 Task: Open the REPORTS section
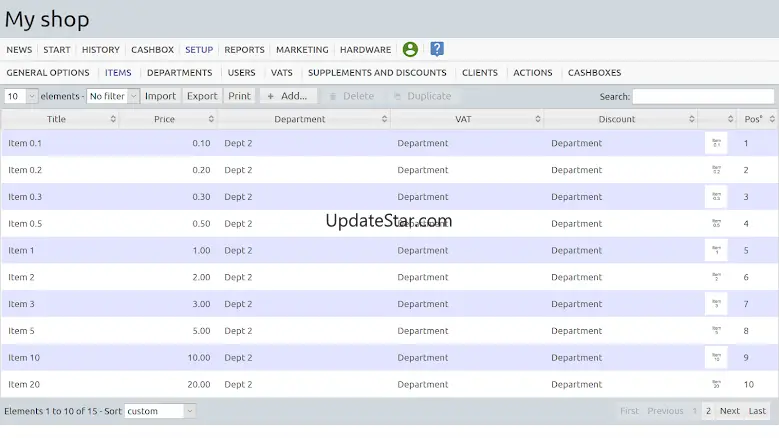(x=244, y=50)
